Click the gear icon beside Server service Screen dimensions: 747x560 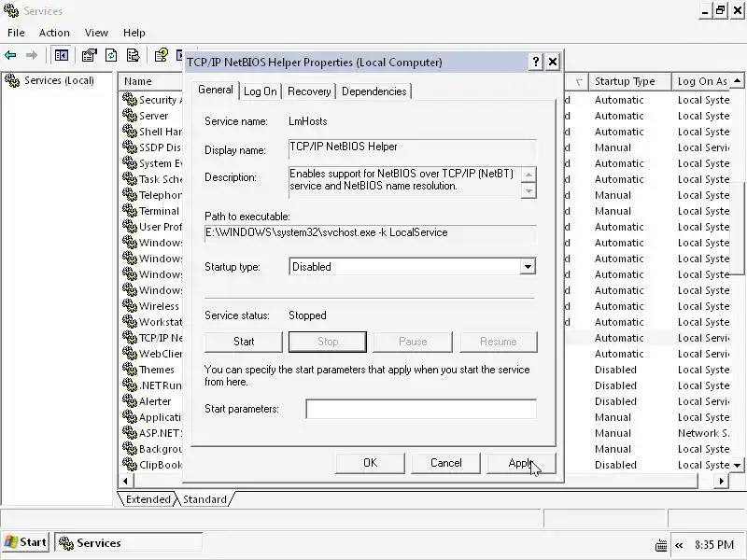coord(130,115)
